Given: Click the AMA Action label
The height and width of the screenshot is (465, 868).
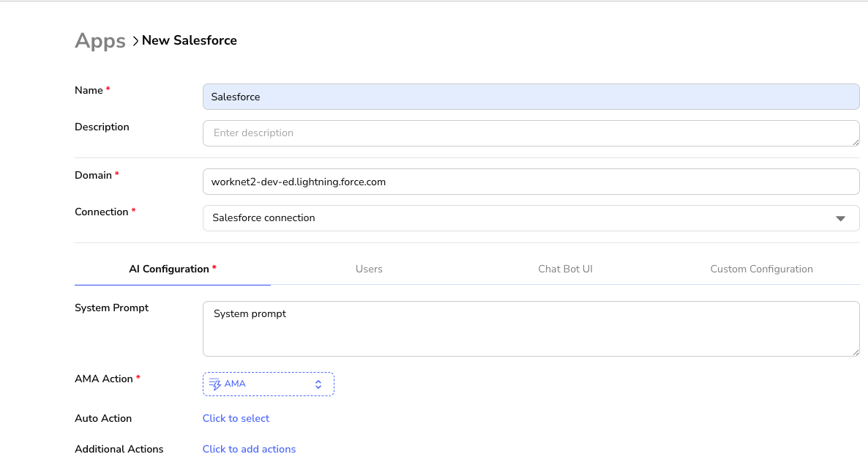Looking at the screenshot, I should (103, 379).
